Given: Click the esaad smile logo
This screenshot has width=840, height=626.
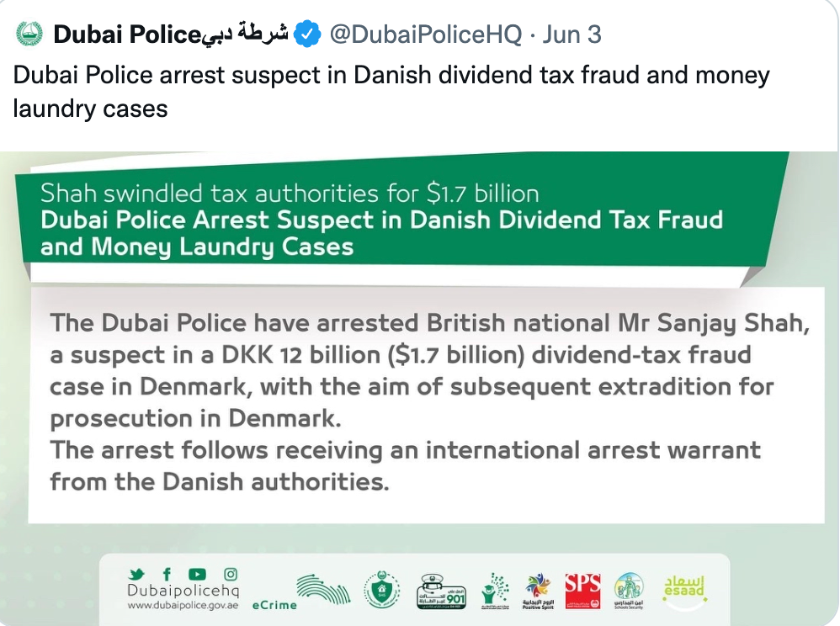Looking at the screenshot, I should pyautogui.click(x=684, y=592).
